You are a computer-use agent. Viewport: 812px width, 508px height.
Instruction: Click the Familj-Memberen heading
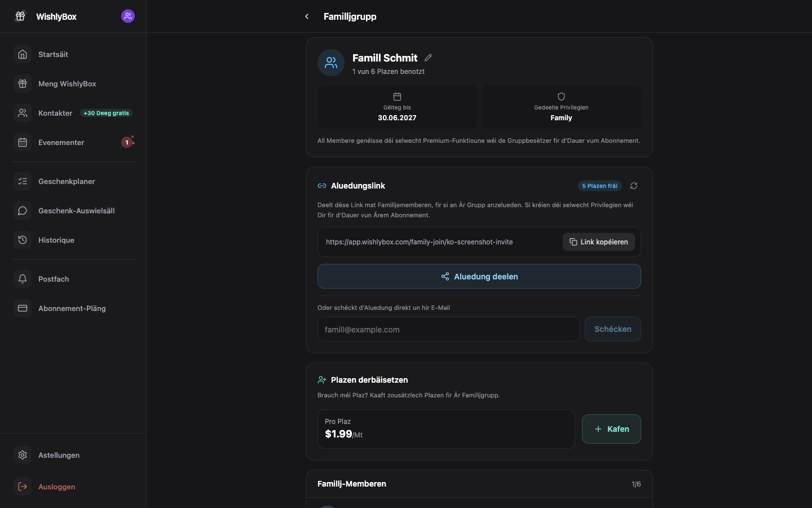click(x=352, y=484)
